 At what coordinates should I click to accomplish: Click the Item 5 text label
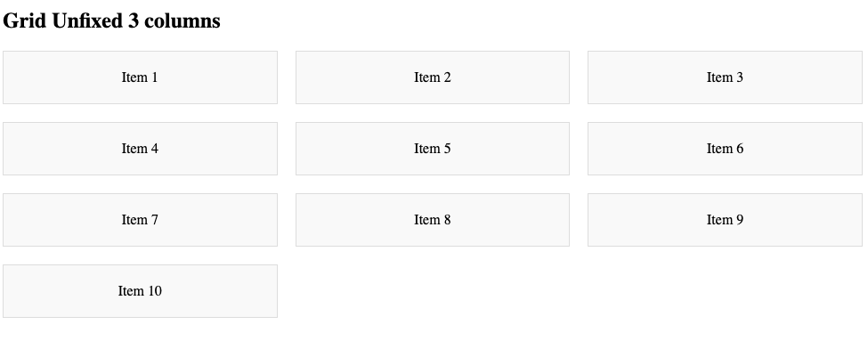click(433, 149)
